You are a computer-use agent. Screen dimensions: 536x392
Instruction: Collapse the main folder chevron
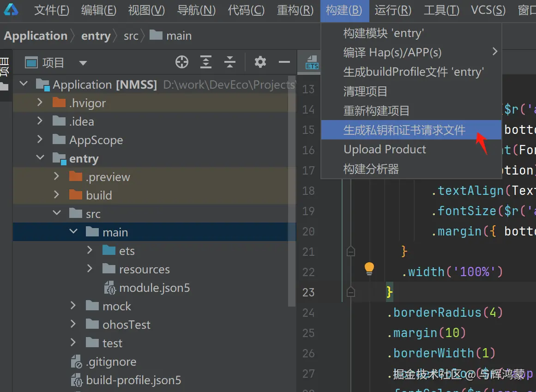pos(73,231)
